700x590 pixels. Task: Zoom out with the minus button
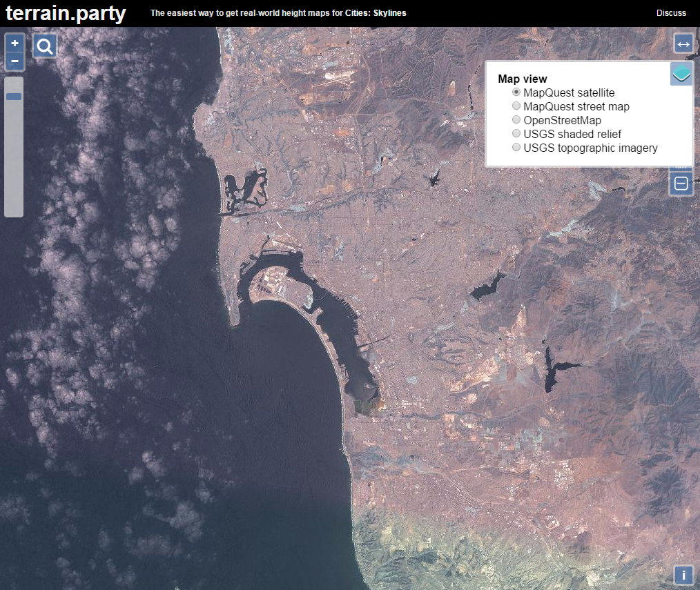(14, 61)
